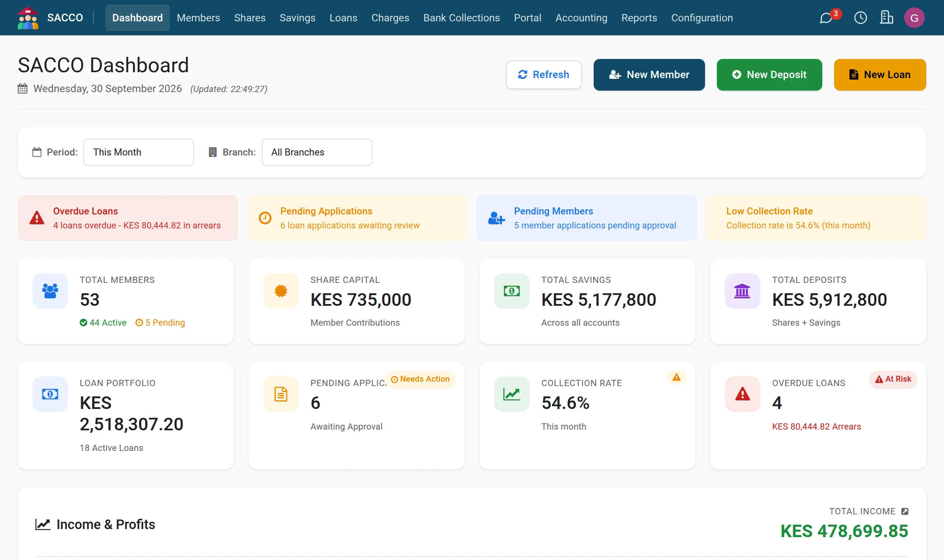Click the Pending Members add-user icon
Viewport: 944px width, 560px height.
(497, 218)
